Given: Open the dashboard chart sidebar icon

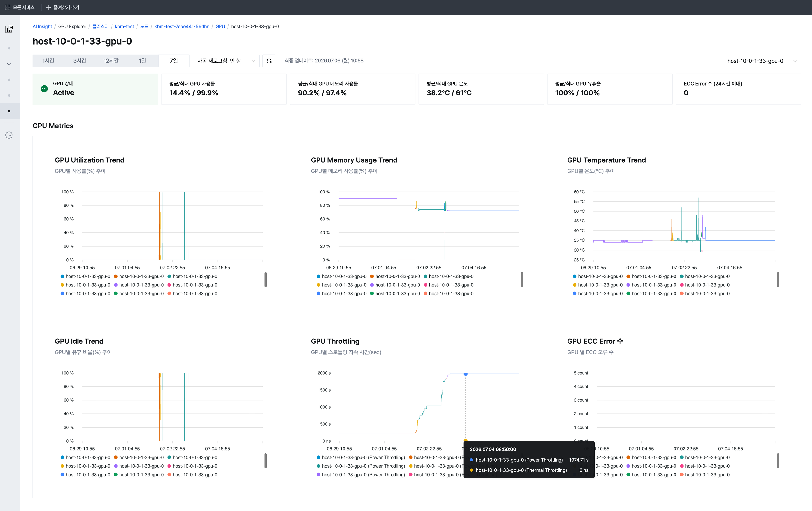Looking at the screenshot, I should [x=9, y=29].
